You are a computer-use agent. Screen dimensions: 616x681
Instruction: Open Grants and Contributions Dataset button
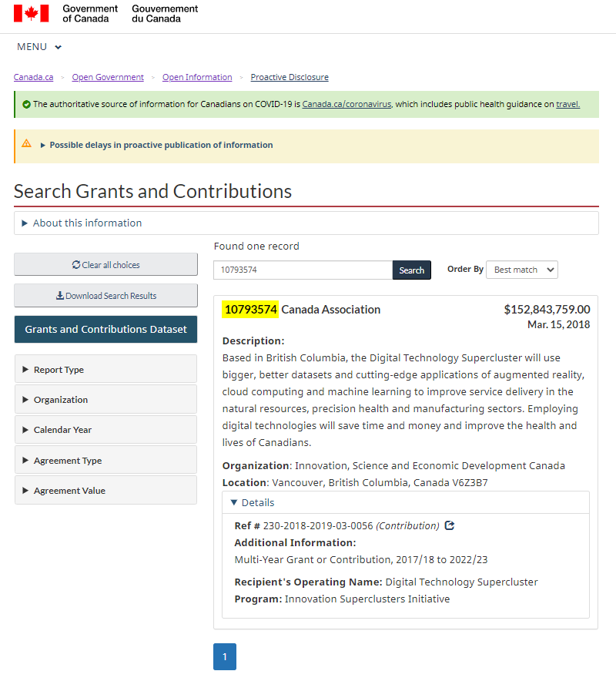click(x=106, y=329)
